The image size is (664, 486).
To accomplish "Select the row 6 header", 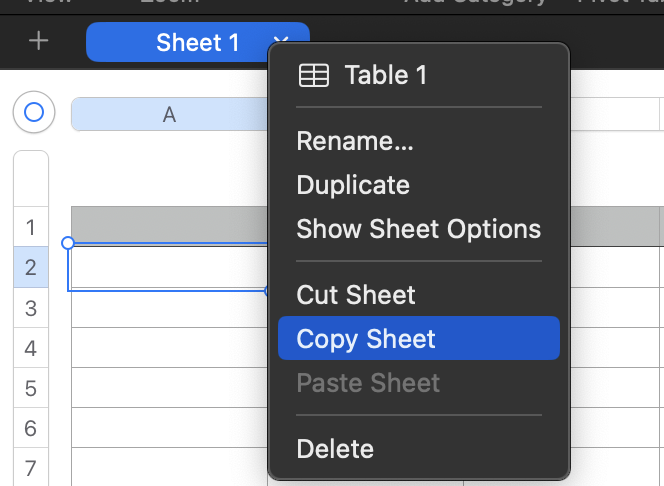I will [31, 428].
